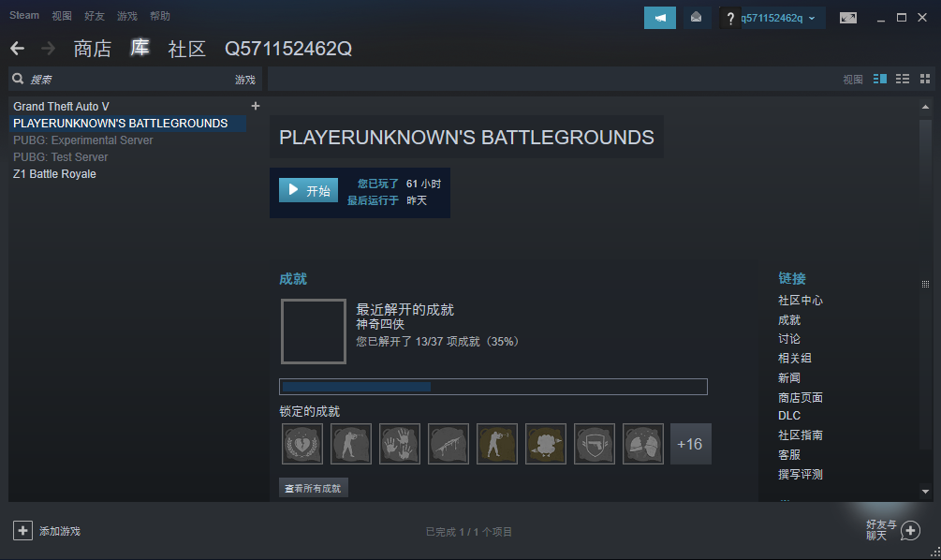The image size is (941, 560).
Task: Go to the 商店 tab
Action: coord(93,49)
